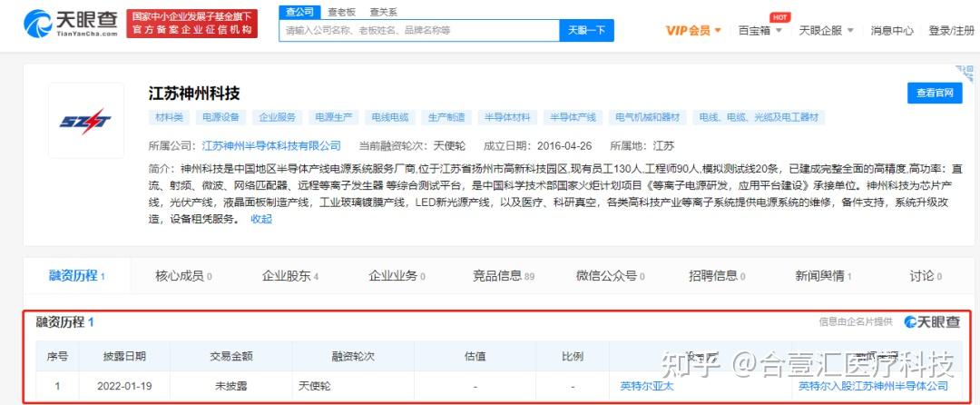Click the 融资轮次 column header
The height and width of the screenshot is (405, 980).
pos(352,356)
